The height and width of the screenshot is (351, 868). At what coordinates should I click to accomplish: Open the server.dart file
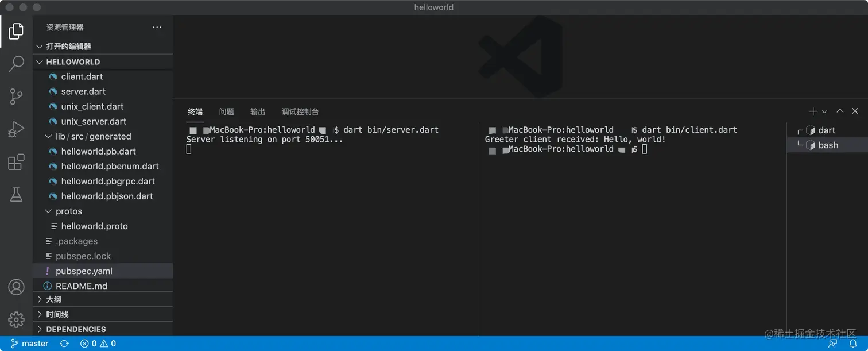83,91
